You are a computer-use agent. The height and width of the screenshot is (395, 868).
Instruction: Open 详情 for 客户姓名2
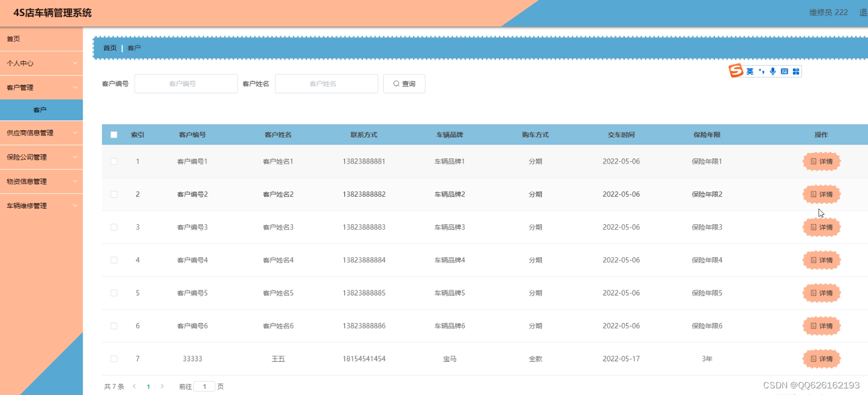point(821,194)
